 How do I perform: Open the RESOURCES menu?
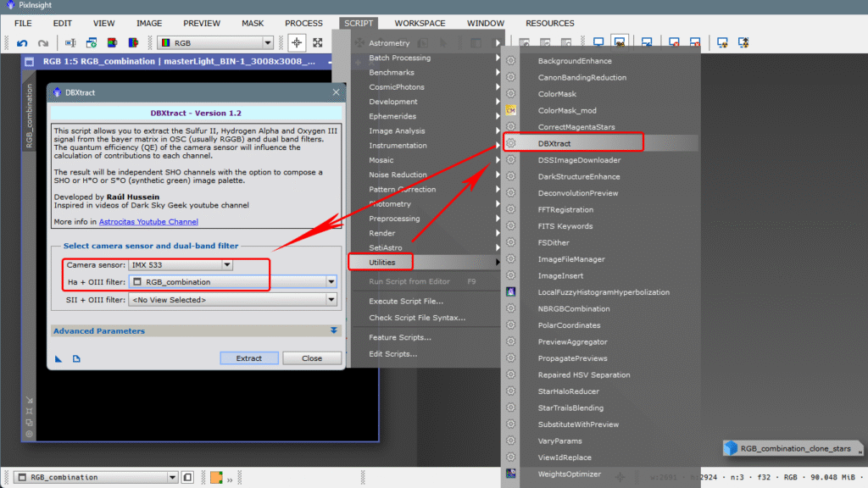click(549, 23)
